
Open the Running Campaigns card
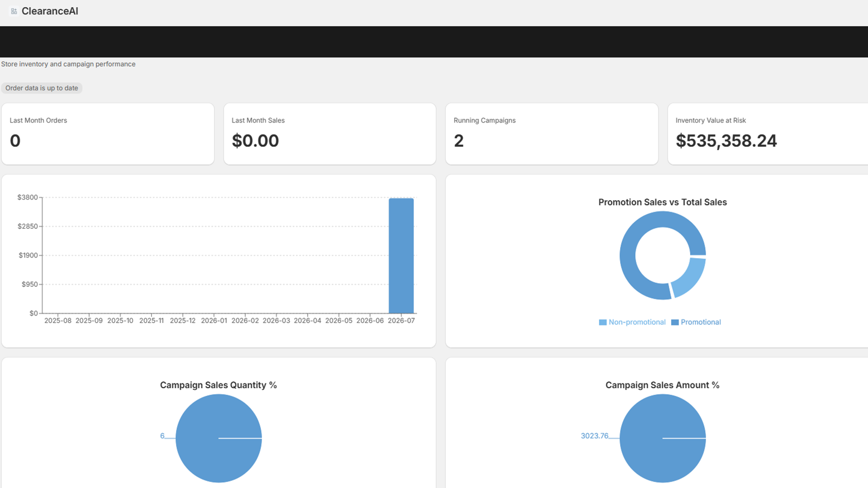click(x=552, y=134)
